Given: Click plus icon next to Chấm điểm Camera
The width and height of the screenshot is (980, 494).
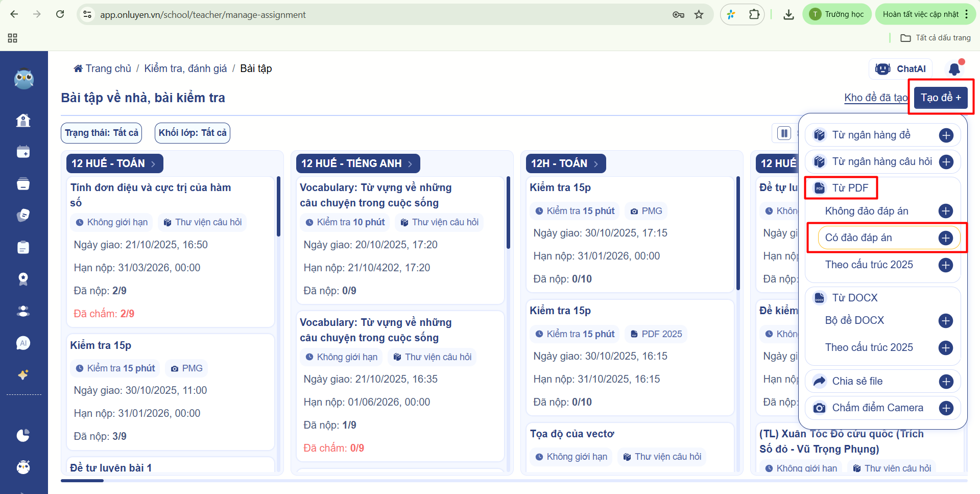Looking at the screenshot, I should point(946,408).
